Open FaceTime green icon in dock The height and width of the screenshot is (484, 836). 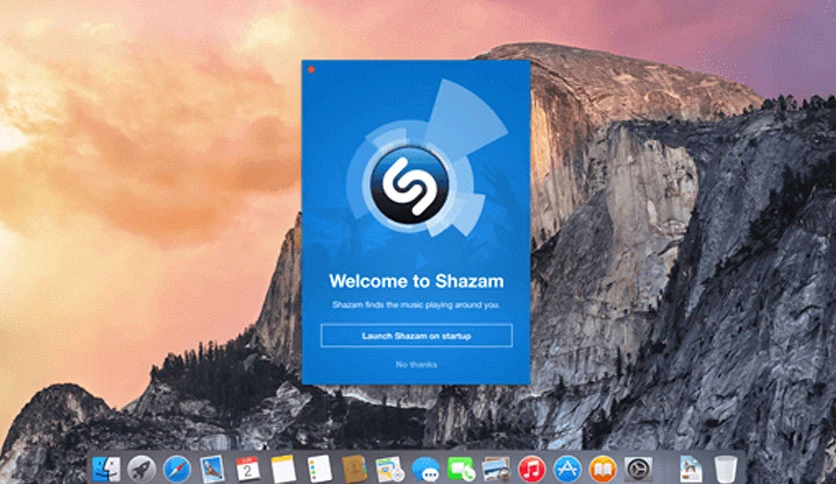461,469
